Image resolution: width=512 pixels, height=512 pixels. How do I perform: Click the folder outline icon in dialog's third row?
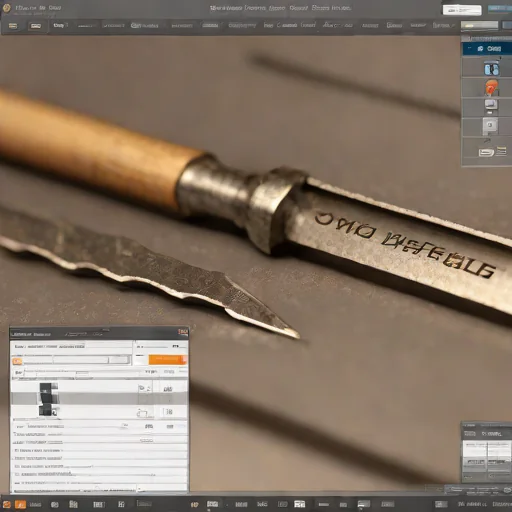pos(142,414)
